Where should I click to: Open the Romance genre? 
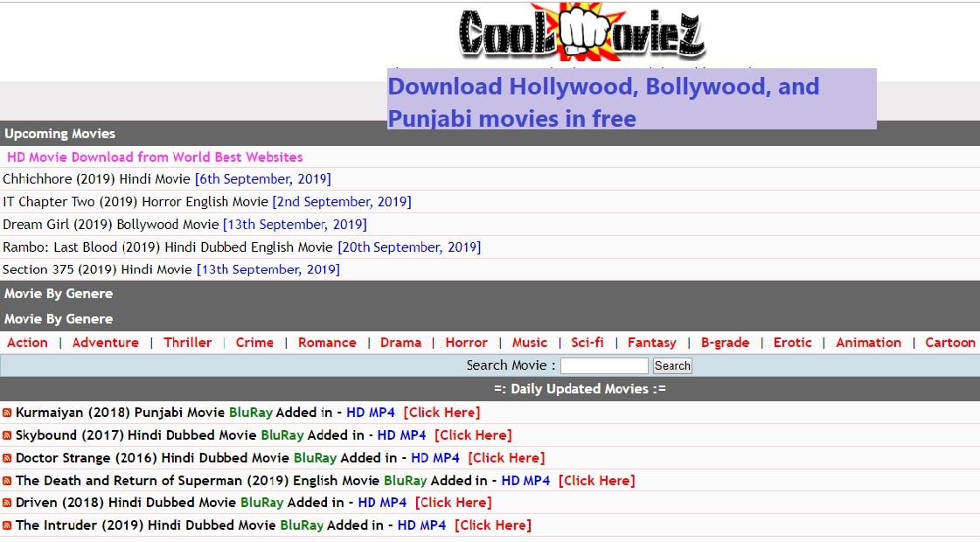tap(327, 343)
